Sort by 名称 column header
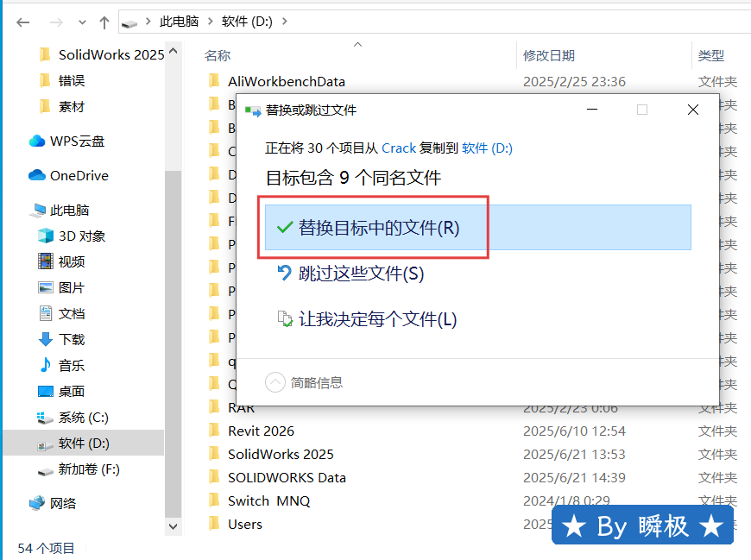The width and height of the screenshot is (751, 560). (x=218, y=55)
